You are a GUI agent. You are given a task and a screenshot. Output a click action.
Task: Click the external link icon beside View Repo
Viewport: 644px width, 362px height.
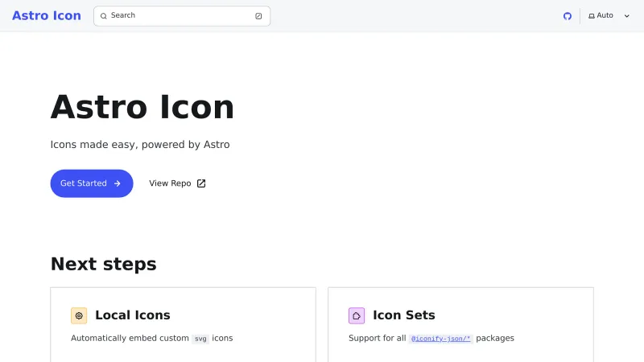201,183
